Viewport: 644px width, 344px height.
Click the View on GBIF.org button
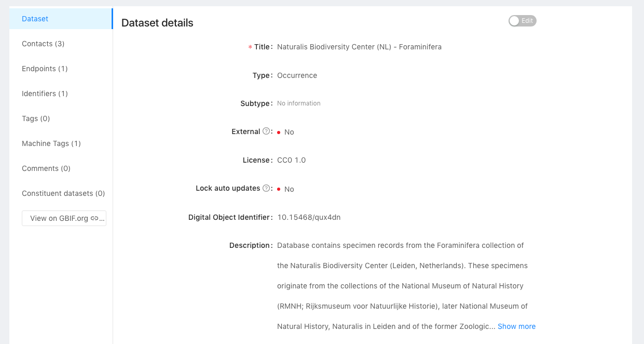[64, 218]
